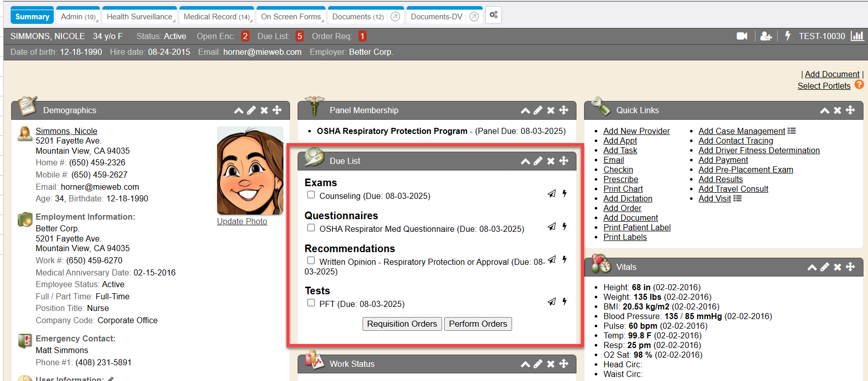
Task: Click the gears settings icon after tabs
Action: 493,15
